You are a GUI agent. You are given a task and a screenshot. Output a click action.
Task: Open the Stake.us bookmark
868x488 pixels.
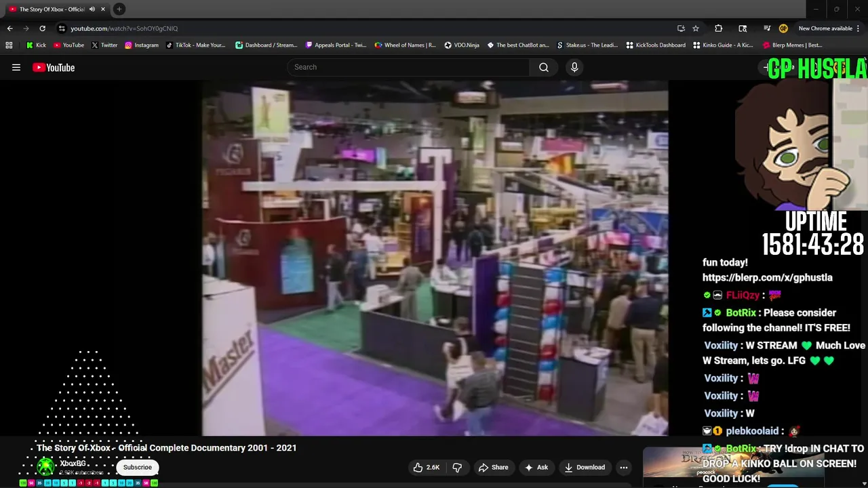[587, 45]
